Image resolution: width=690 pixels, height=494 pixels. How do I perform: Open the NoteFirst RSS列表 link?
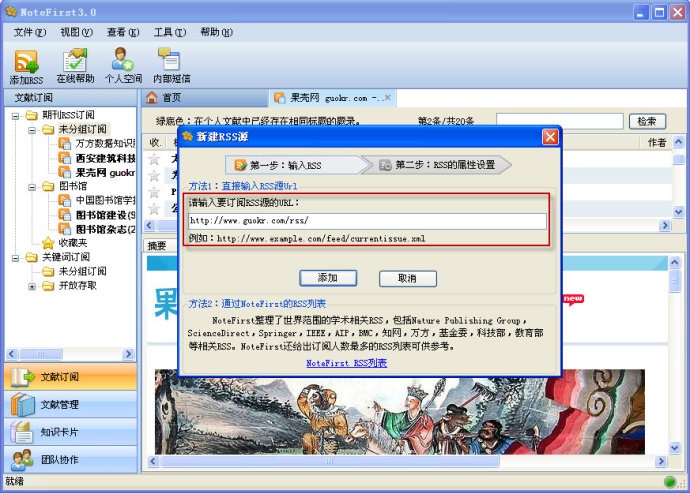346,363
